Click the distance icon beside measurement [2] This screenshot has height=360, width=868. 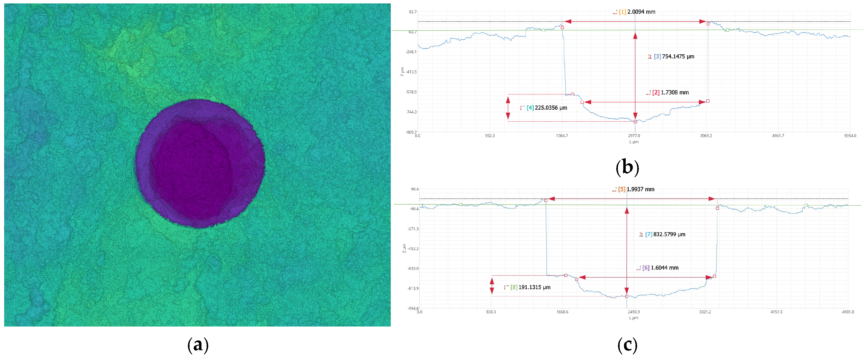(x=648, y=93)
